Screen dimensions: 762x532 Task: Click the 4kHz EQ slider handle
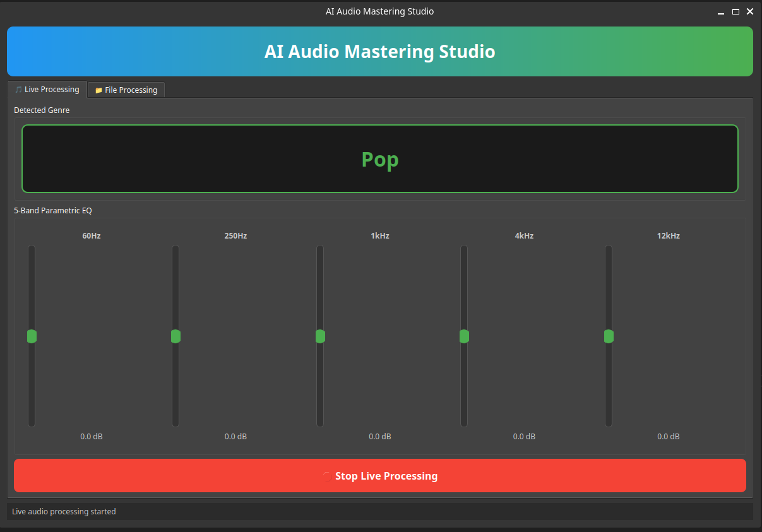coord(464,336)
